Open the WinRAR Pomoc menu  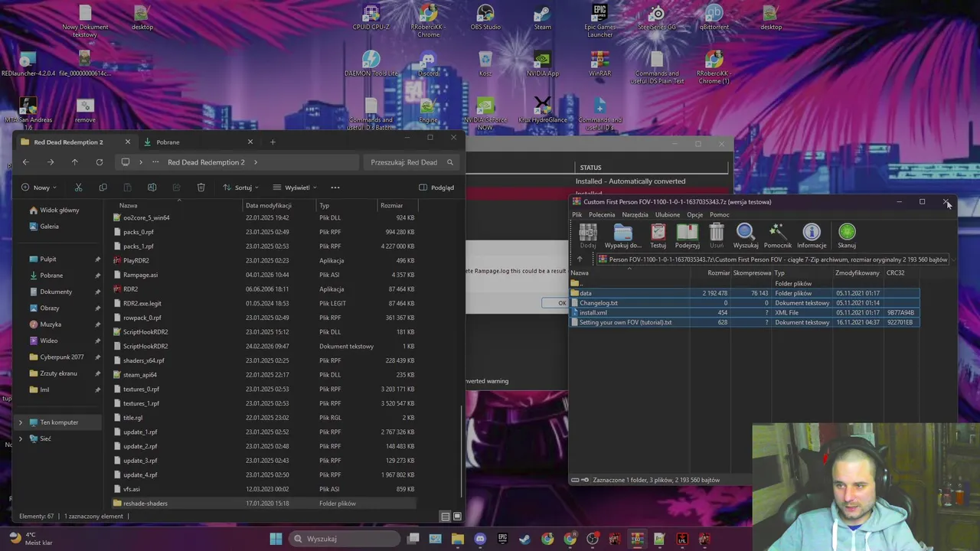[x=719, y=215]
